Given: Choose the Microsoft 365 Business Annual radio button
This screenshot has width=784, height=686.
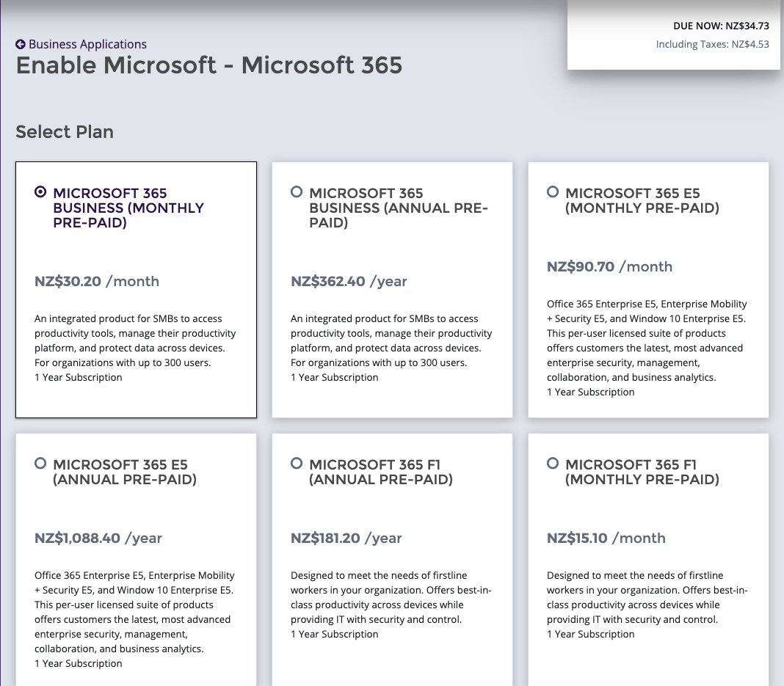Looking at the screenshot, I should 297,192.
